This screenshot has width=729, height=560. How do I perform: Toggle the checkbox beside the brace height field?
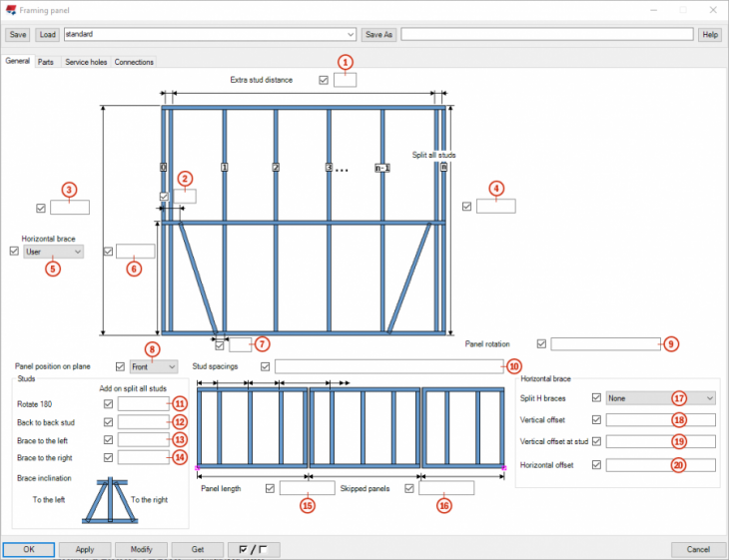tap(108, 252)
